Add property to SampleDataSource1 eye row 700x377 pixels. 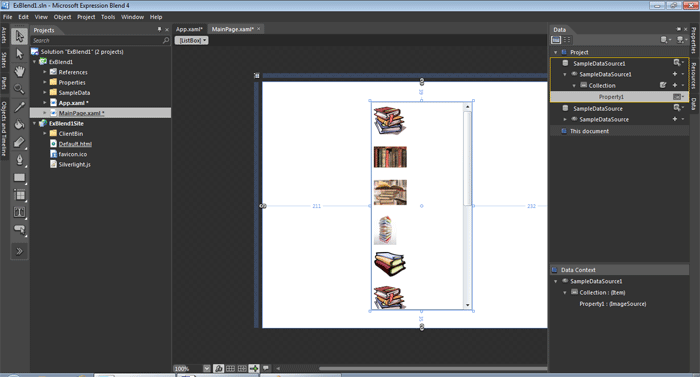pos(675,74)
